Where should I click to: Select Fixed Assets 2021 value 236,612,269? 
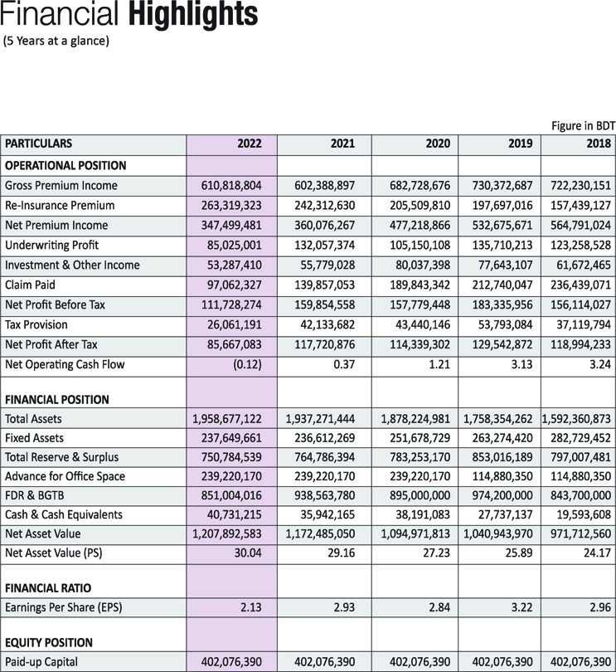(x=325, y=438)
